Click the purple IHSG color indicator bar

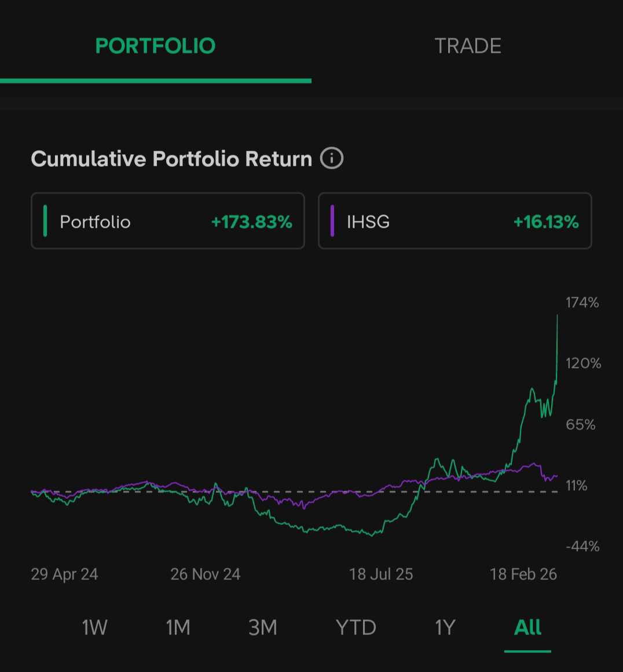click(332, 221)
